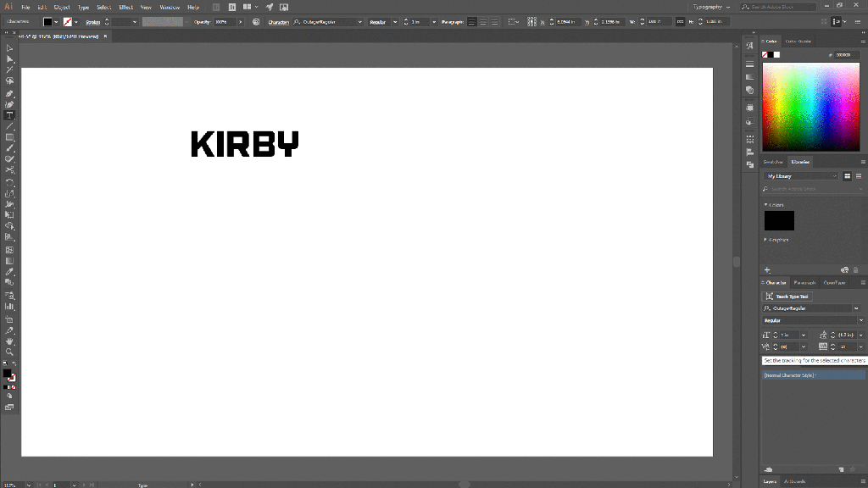The image size is (868, 488).
Task: Click the trash icon in Libraries panel
Action: pos(856,269)
